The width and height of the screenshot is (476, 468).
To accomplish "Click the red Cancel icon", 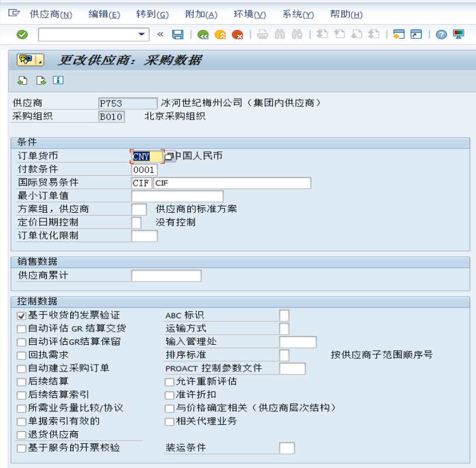I will (x=237, y=34).
